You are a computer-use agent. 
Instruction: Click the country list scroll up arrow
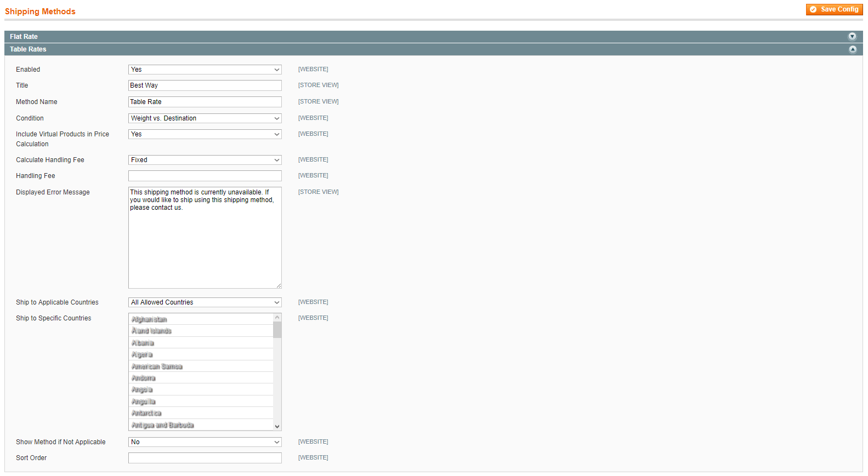[277, 318]
